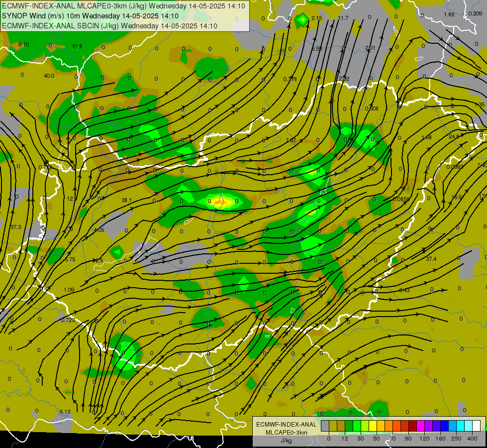Click the orange swatch left of 70
The width and height of the screenshot is (487, 448).
[389, 426]
